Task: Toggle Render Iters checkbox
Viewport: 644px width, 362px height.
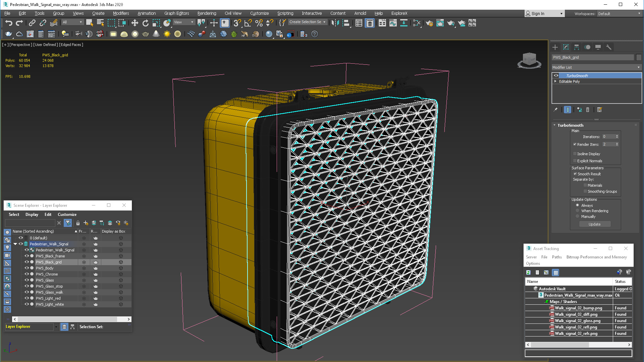Action: coord(575,144)
